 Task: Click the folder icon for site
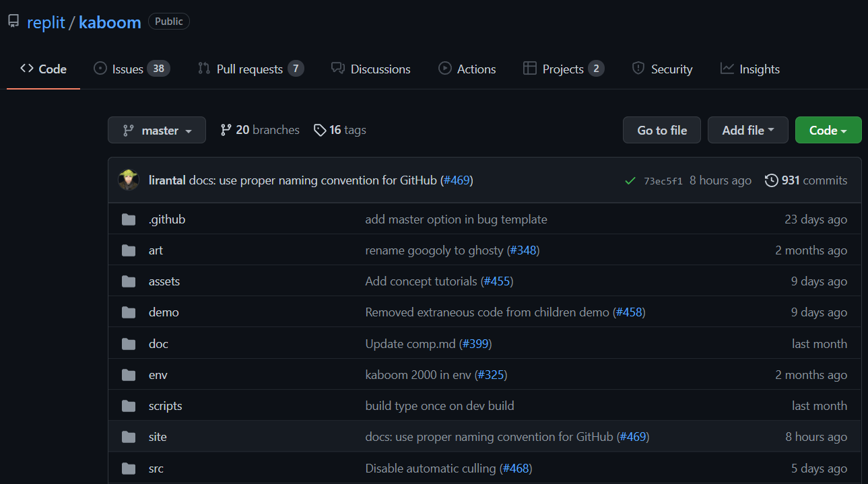coord(129,437)
